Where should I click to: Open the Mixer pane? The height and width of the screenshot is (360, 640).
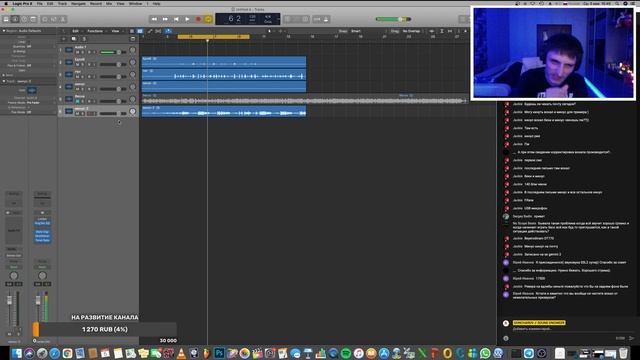click(54, 19)
